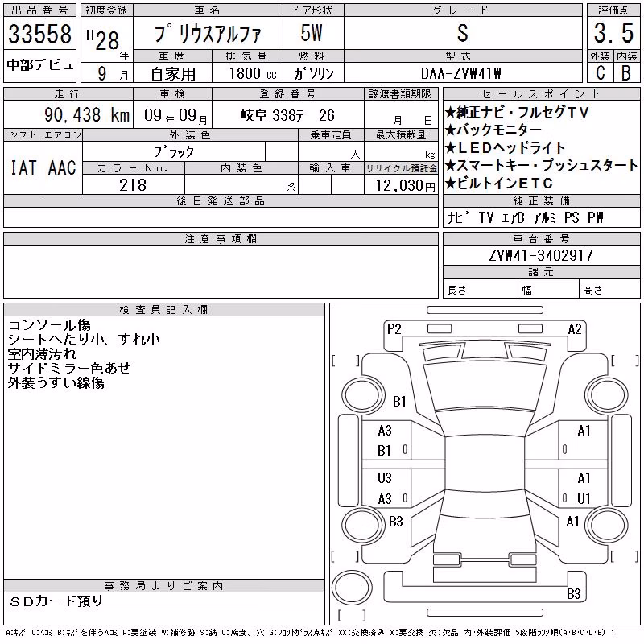Click registration month 9 月
This screenshot has width=644, height=644.
(x=113, y=73)
